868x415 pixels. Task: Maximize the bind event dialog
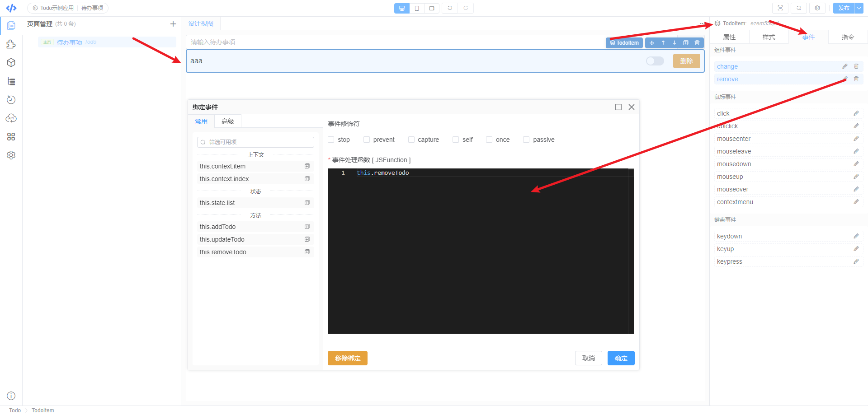pos(618,107)
